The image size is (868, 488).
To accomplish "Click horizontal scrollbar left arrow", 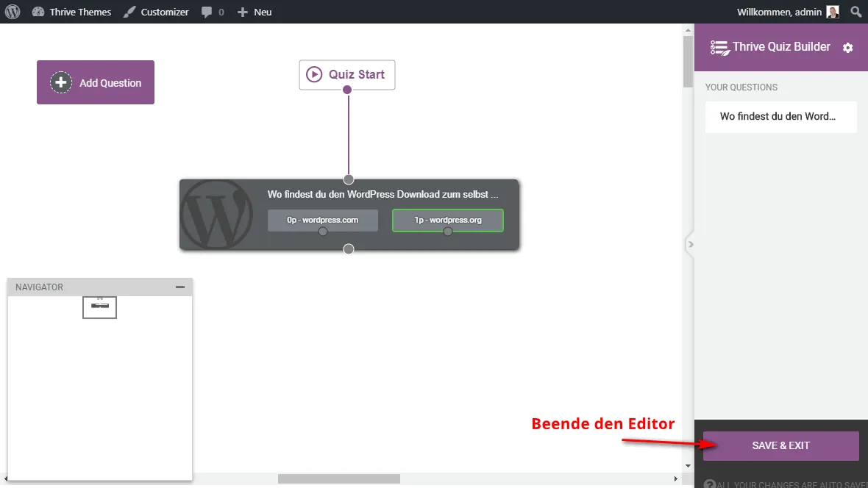I will click(6, 478).
